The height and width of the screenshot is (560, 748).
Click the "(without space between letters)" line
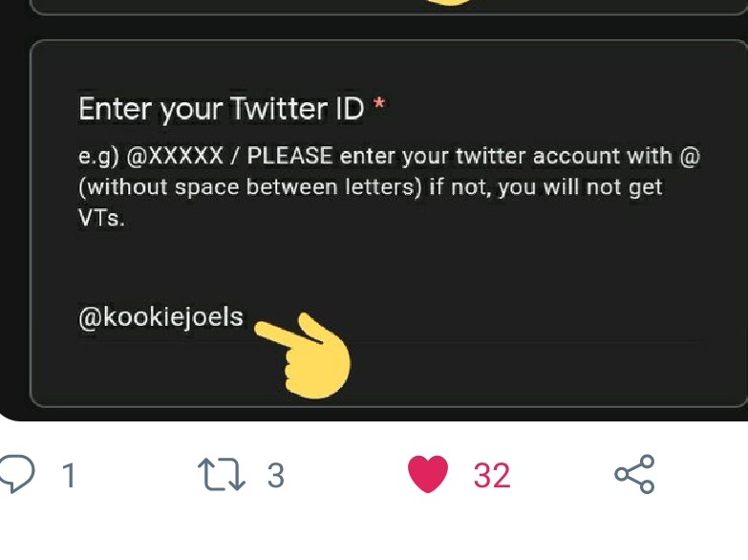pos(249,187)
